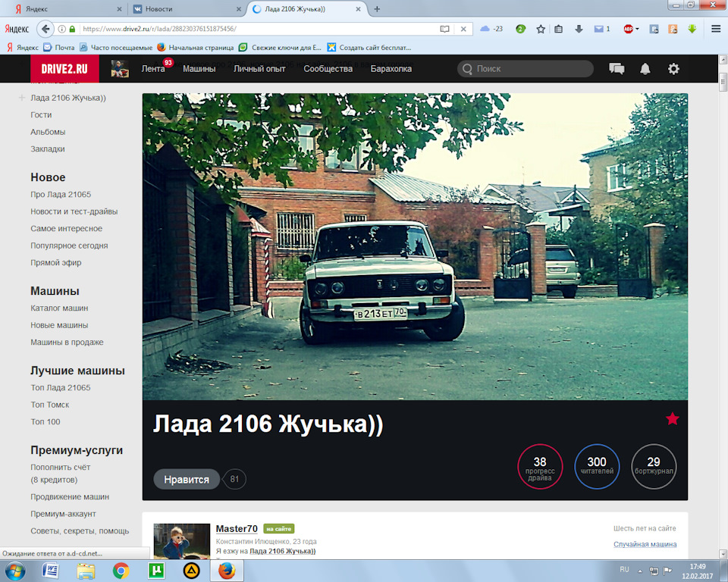Open sidebar link Про Лада 21065
Image resolution: width=728 pixels, height=582 pixels.
(x=61, y=195)
